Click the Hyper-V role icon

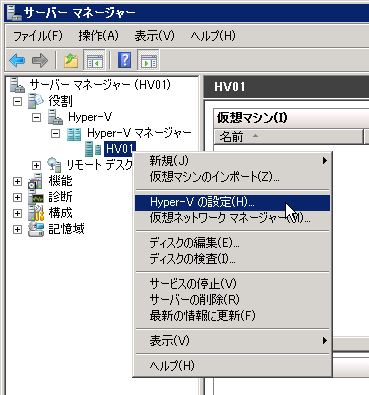55,117
